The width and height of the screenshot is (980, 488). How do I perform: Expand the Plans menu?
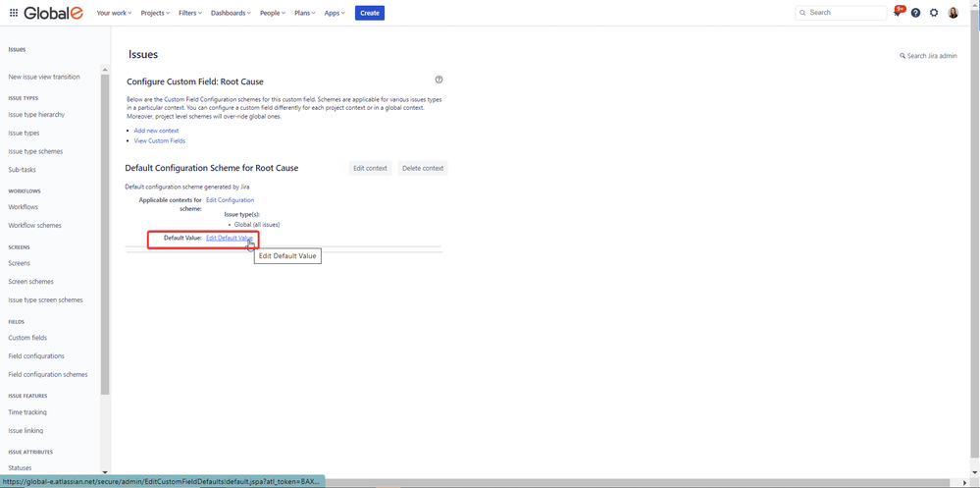pyautogui.click(x=305, y=13)
